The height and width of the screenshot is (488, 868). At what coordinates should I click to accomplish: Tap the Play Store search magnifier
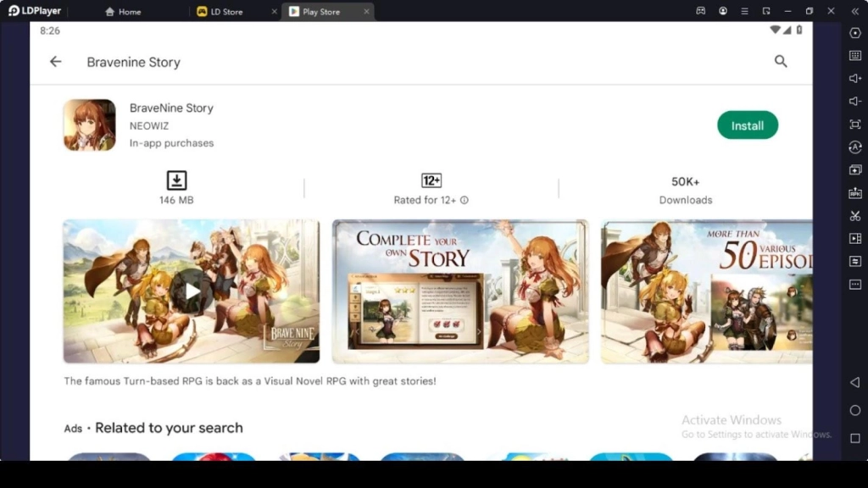coord(780,62)
